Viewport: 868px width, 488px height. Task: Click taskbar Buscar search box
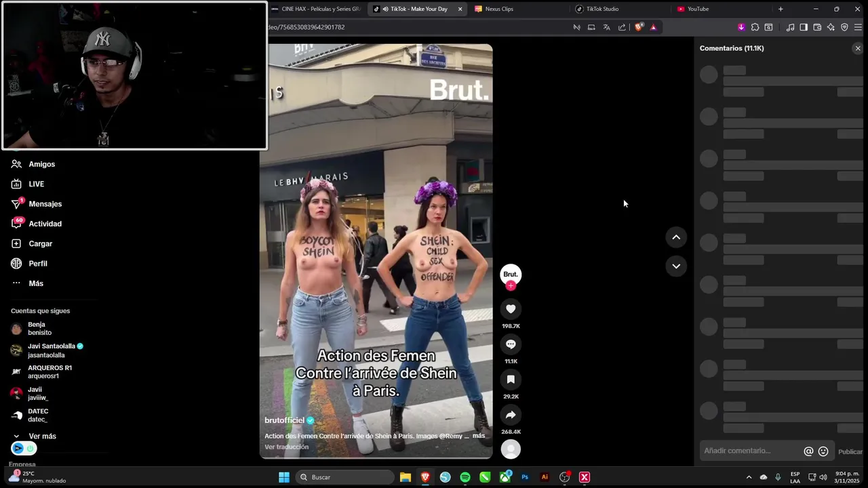pos(344,477)
